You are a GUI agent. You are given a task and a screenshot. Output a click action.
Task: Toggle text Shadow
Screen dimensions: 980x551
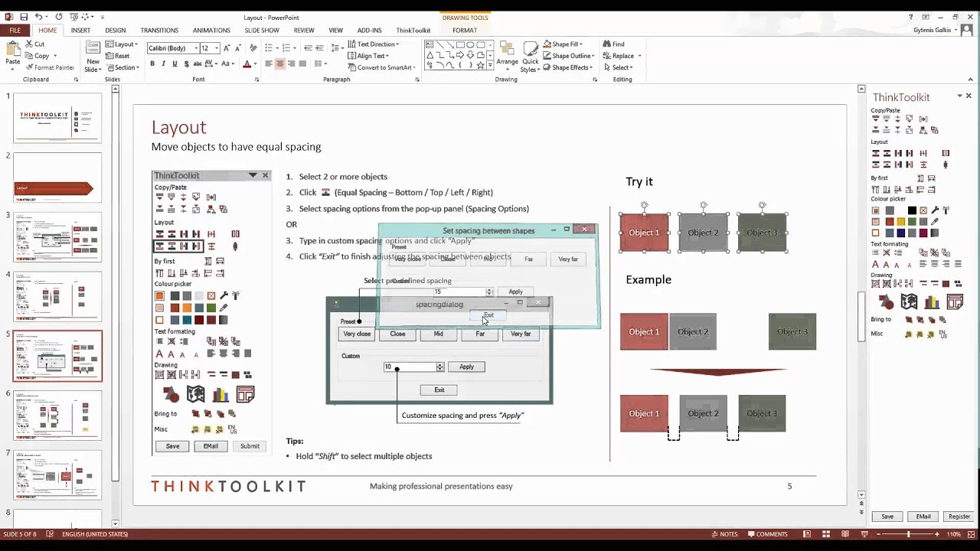pos(187,64)
